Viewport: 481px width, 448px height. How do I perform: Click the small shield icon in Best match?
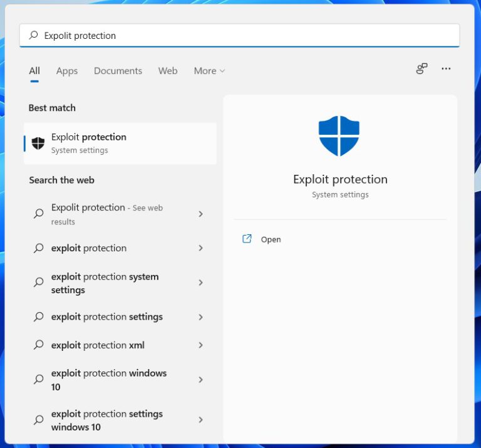[38, 143]
